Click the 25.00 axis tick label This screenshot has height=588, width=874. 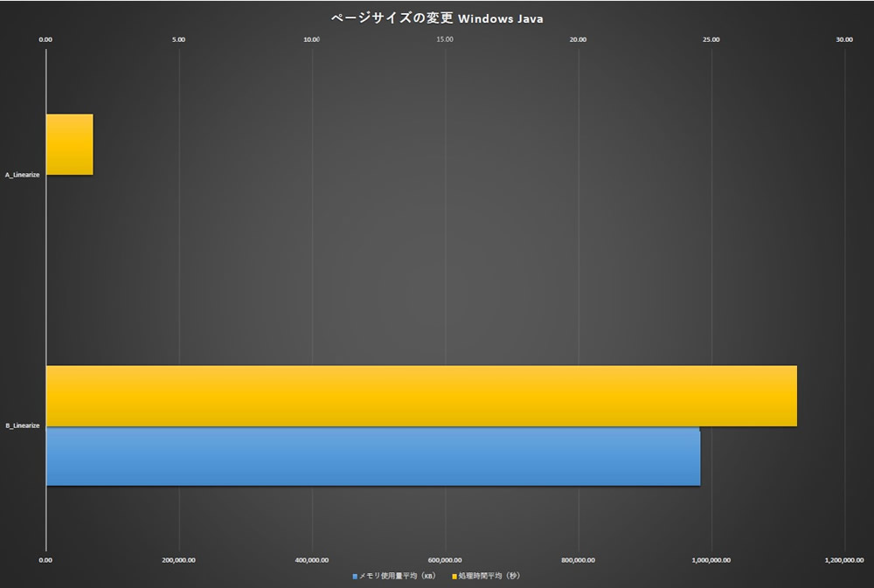point(711,39)
